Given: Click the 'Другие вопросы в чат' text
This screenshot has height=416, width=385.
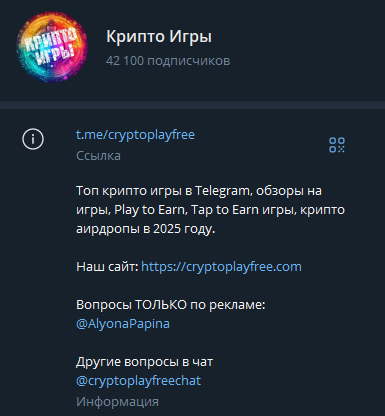Looking at the screenshot, I should coord(144,362).
